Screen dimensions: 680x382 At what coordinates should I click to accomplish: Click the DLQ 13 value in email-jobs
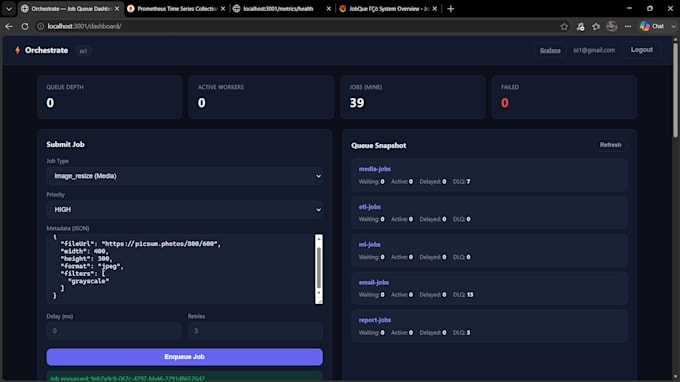(470, 295)
